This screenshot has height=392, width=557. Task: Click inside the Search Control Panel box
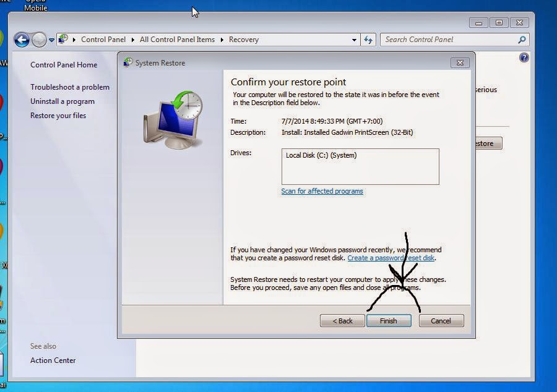(446, 40)
